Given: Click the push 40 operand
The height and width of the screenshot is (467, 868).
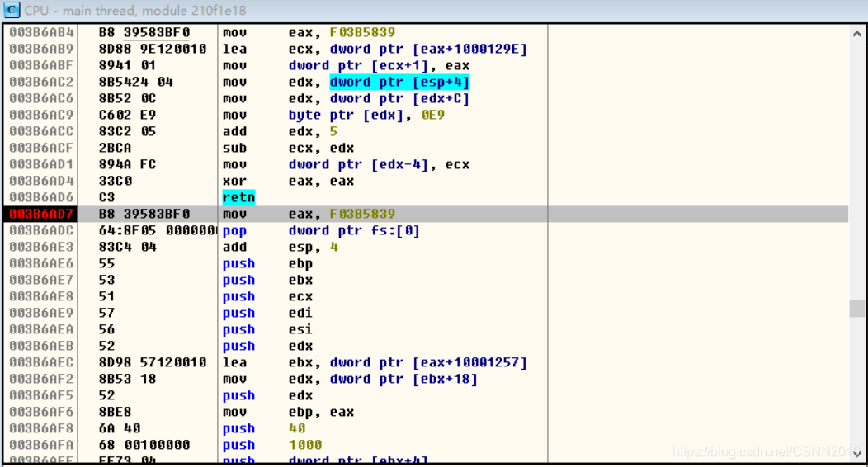Looking at the screenshot, I should click(x=297, y=429).
